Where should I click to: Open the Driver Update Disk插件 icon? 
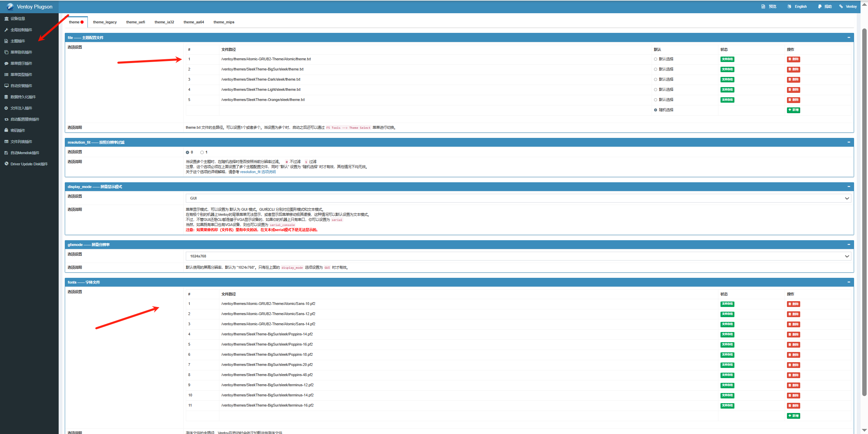[x=6, y=164]
